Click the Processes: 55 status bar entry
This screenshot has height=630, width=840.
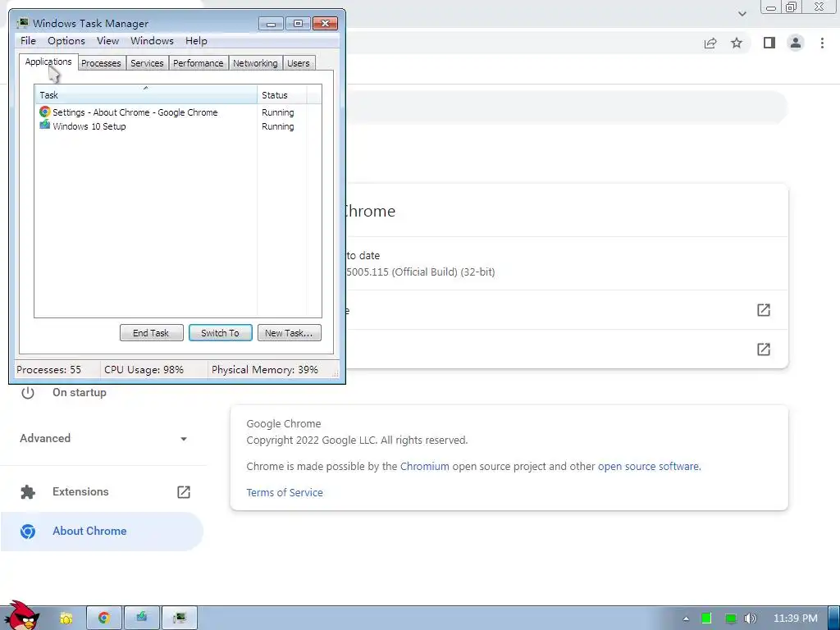pyautogui.click(x=48, y=370)
